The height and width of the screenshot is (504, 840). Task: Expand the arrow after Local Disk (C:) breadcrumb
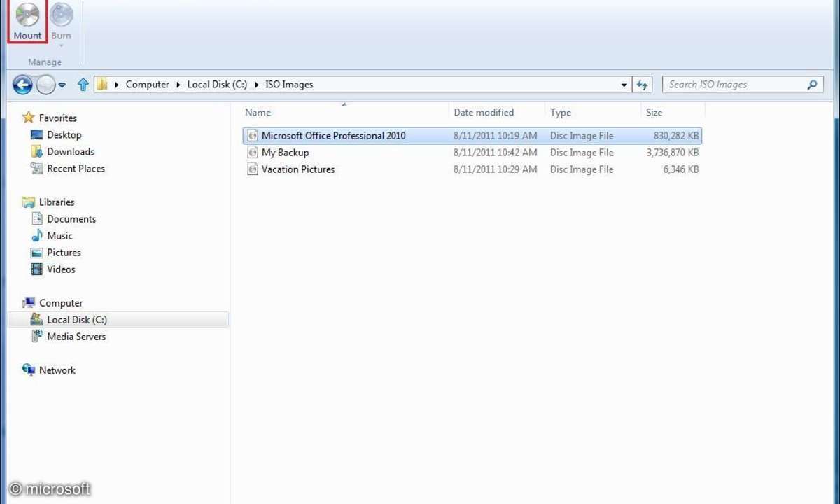(257, 85)
